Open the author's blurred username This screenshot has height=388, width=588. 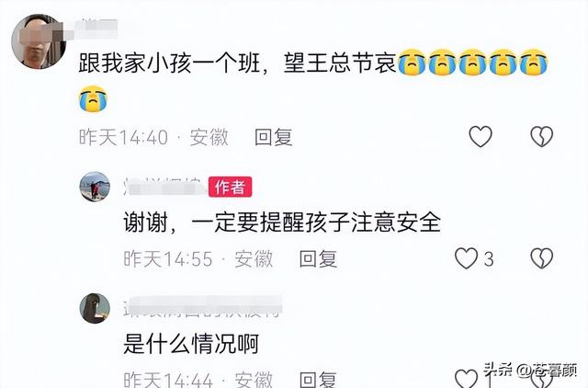(x=165, y=187)
